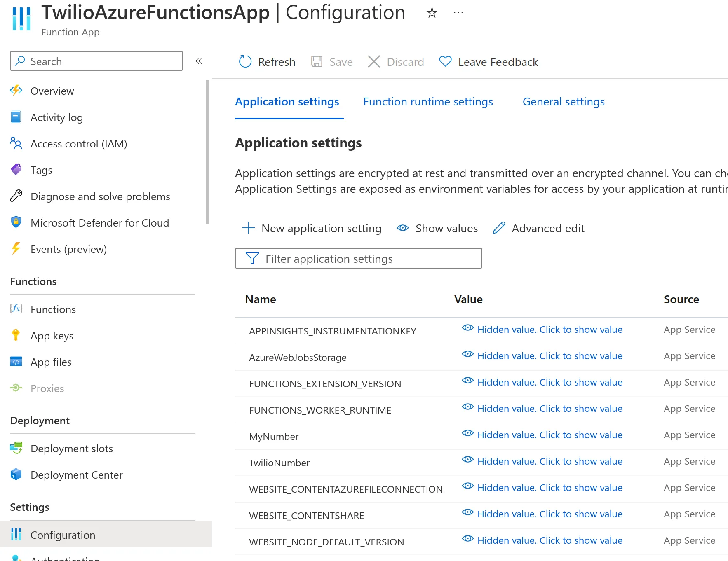Image resolution: width=728 pixels, height=561 pixels.
Task: Open the AzureWebJobsStorage setting name
Action: coord(298,358)
